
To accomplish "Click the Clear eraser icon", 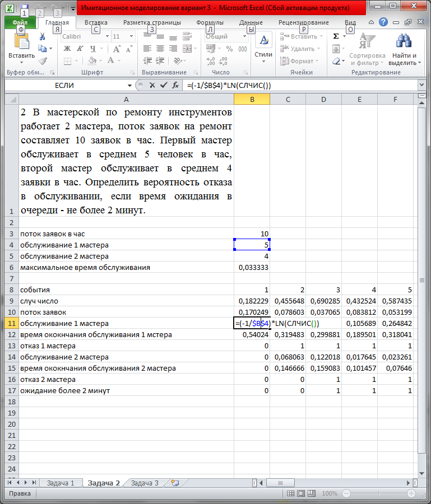I will (x=336, y=61).
